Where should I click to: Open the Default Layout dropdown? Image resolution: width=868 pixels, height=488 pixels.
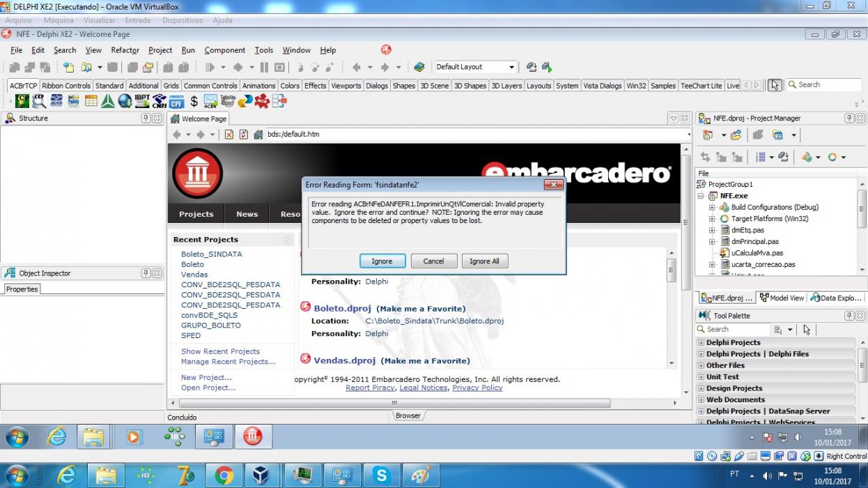pyautogui.click(x=511, y=68)
